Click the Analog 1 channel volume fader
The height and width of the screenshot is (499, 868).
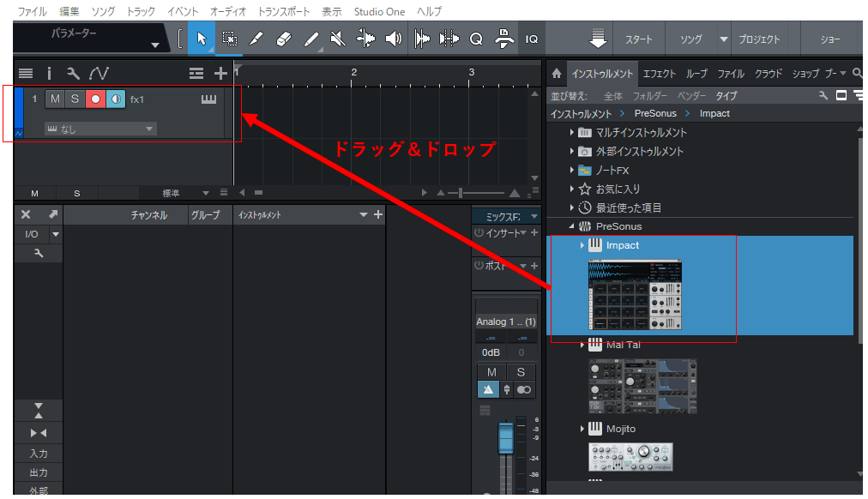coord(506,438)
